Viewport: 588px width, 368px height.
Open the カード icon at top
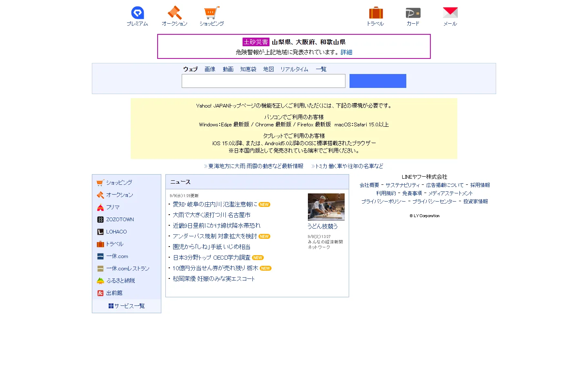(413, 13)
